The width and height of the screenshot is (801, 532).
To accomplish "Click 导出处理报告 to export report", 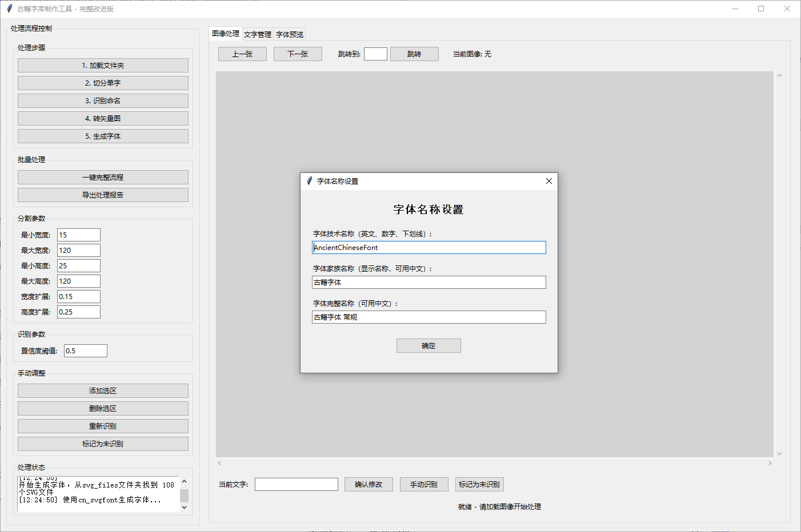I will (103, 195).
